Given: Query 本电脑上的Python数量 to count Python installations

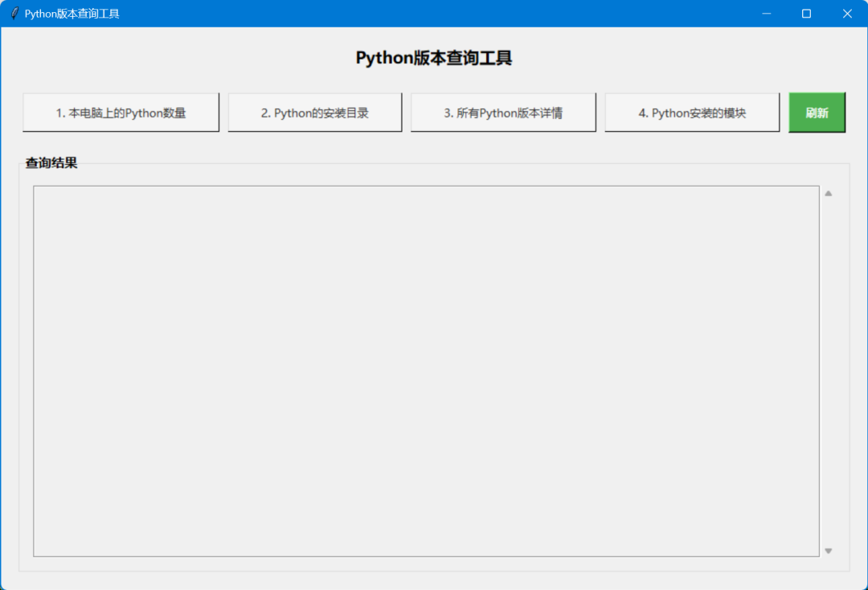Looking at the screenshot, I should 121,113.
